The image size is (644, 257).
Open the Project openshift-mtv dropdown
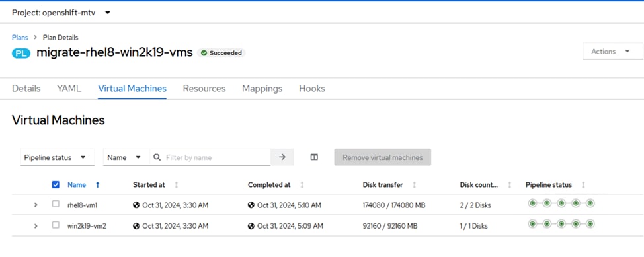(x=61, y=13)
